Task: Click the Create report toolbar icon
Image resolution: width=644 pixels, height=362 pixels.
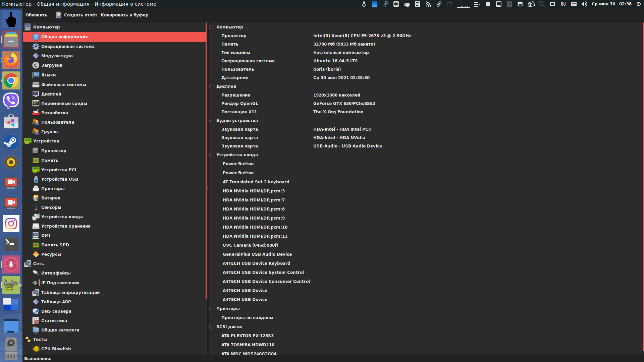Action: pyautogui.click(x=58, y=15)
